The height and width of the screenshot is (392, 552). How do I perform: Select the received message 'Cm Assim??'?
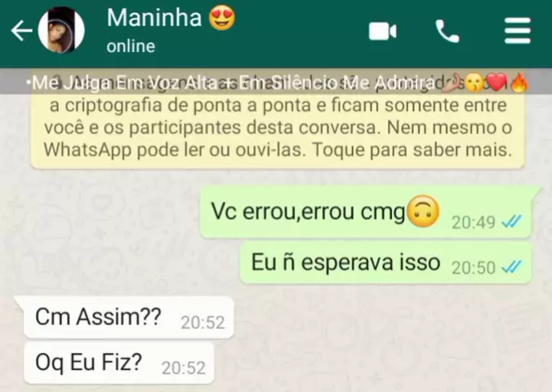click(x=129, y=318)
